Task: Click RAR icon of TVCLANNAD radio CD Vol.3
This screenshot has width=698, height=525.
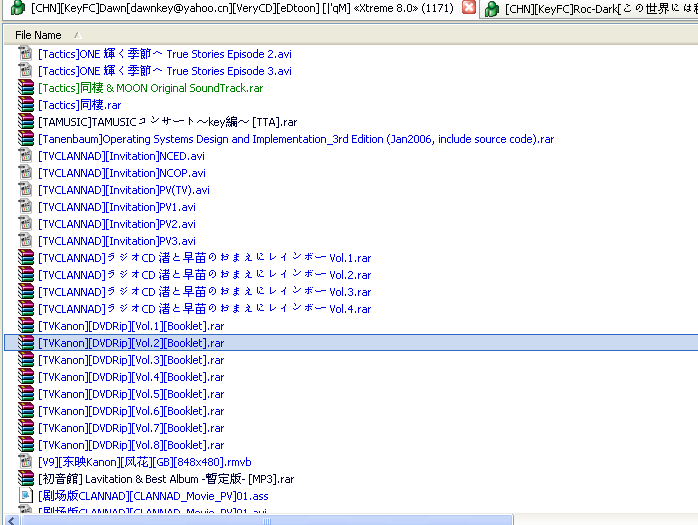Action: pos(26,292)
